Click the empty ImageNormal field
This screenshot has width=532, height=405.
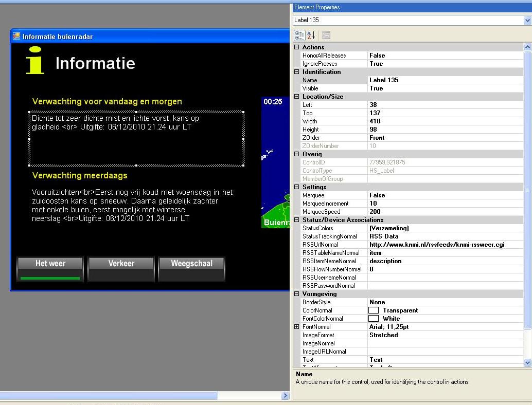click(x=446, y=343)
